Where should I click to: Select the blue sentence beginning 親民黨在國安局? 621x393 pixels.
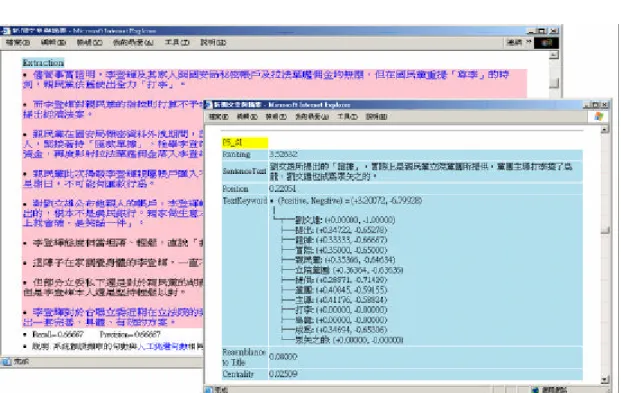(113, 144)
